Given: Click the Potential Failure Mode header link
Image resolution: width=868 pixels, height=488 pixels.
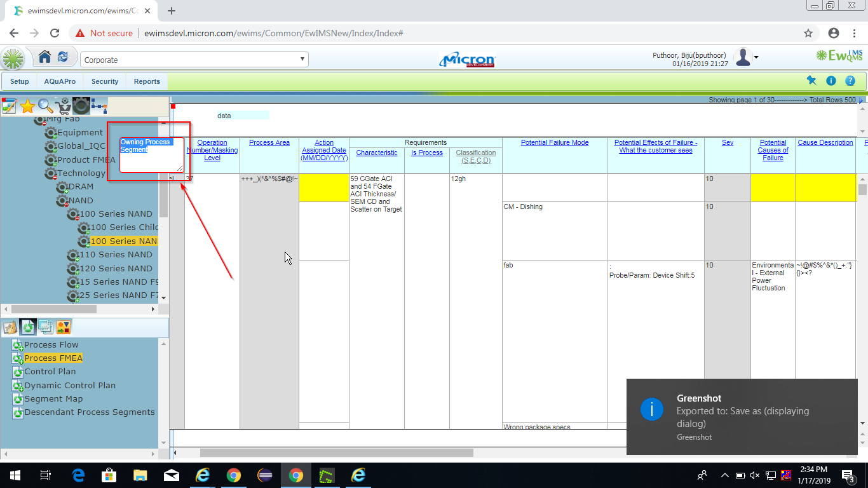Looking at the screenshot, I should click(x=555, y=142).
